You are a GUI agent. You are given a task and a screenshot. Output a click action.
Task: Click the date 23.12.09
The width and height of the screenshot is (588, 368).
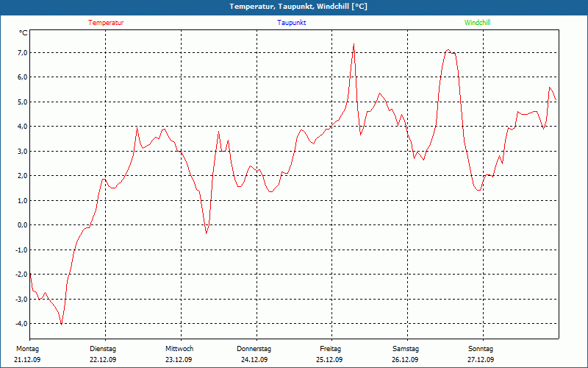179,360
